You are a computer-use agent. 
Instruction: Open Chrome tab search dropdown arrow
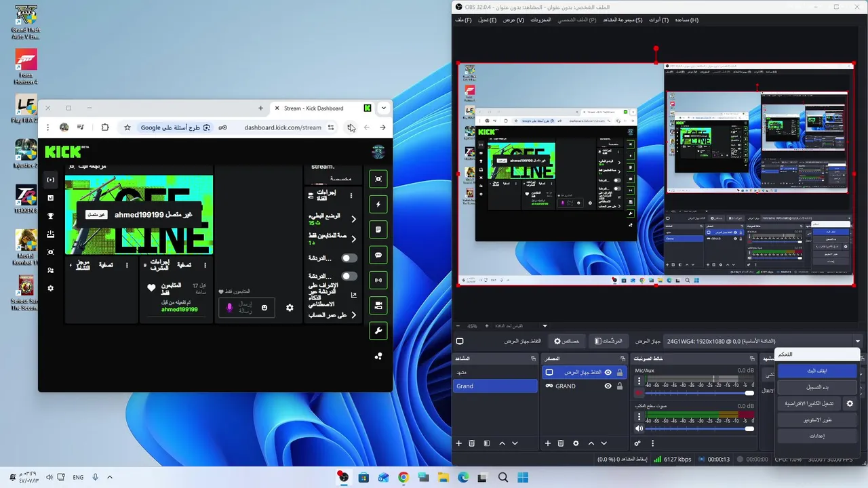384,108
